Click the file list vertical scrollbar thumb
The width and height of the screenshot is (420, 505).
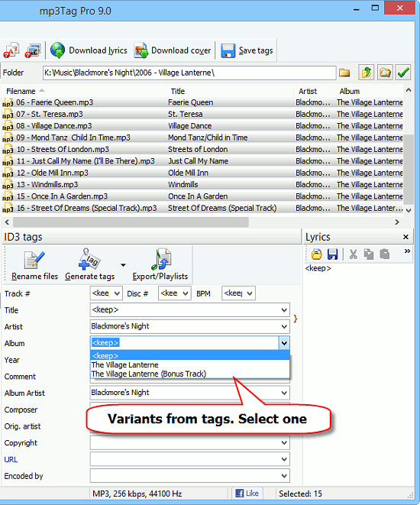[x=409, y=170]
